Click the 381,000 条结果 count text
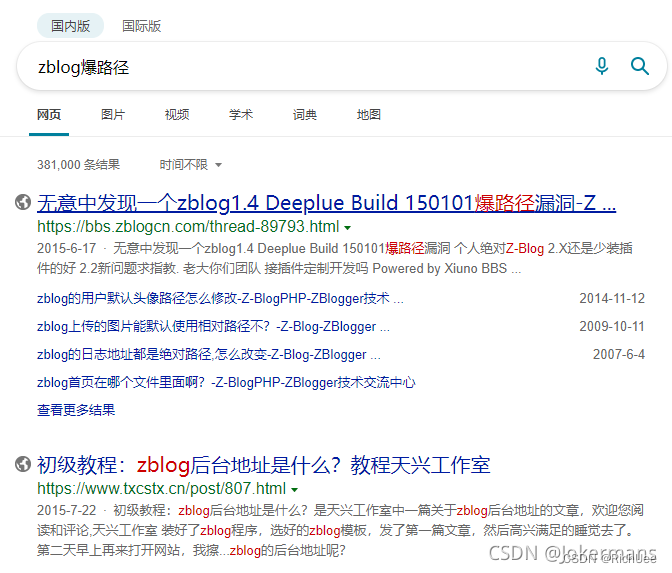This screenshot has height=573, width=672. (78, 165)
